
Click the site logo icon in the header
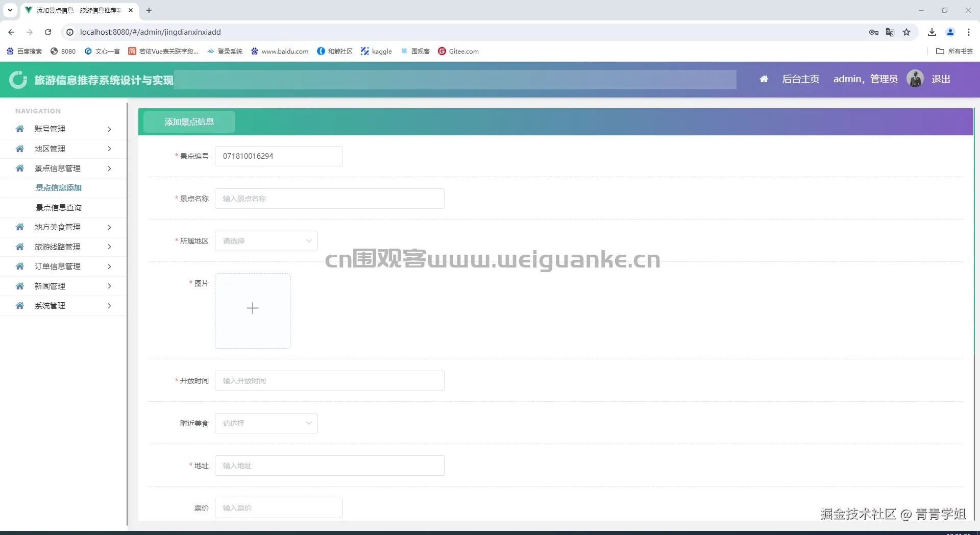(x=18, y=80)
